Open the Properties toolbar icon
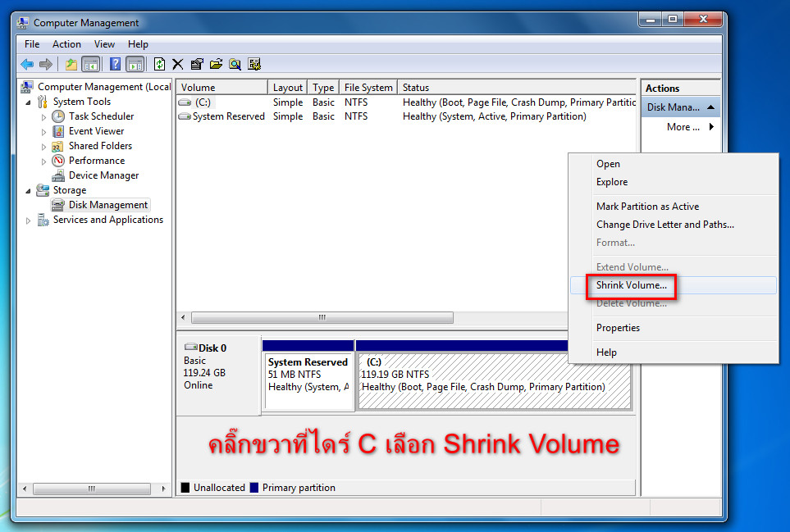This screenshot has width=790, height=532. (x=197, y=65)
